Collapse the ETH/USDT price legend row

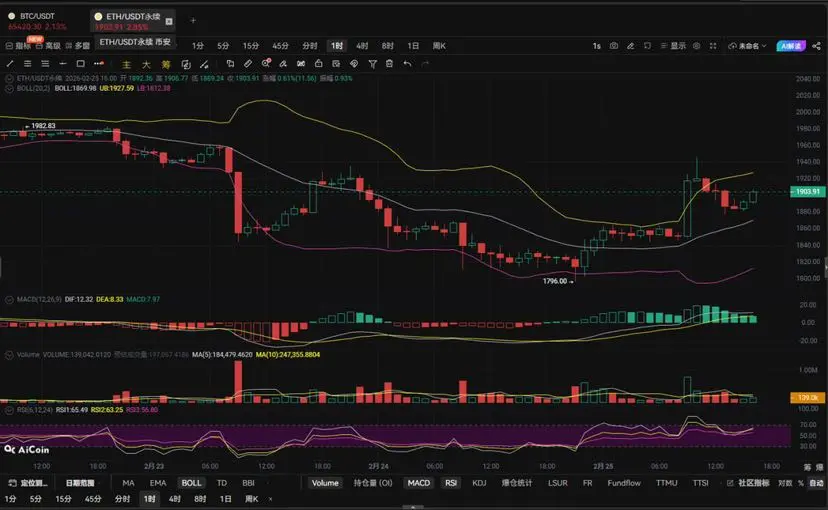[x=9, y=78]
